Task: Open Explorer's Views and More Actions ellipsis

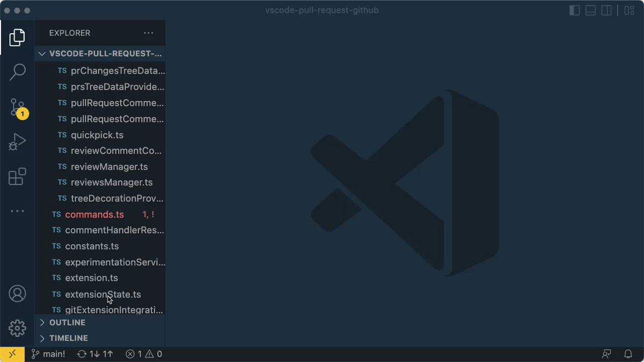Action: coord(149,33)
